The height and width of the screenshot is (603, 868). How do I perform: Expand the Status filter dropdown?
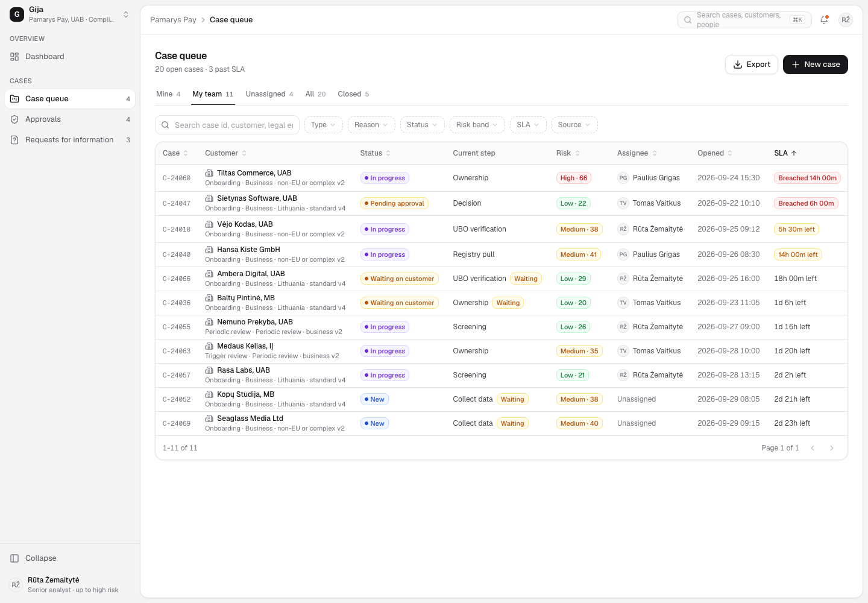422,125
